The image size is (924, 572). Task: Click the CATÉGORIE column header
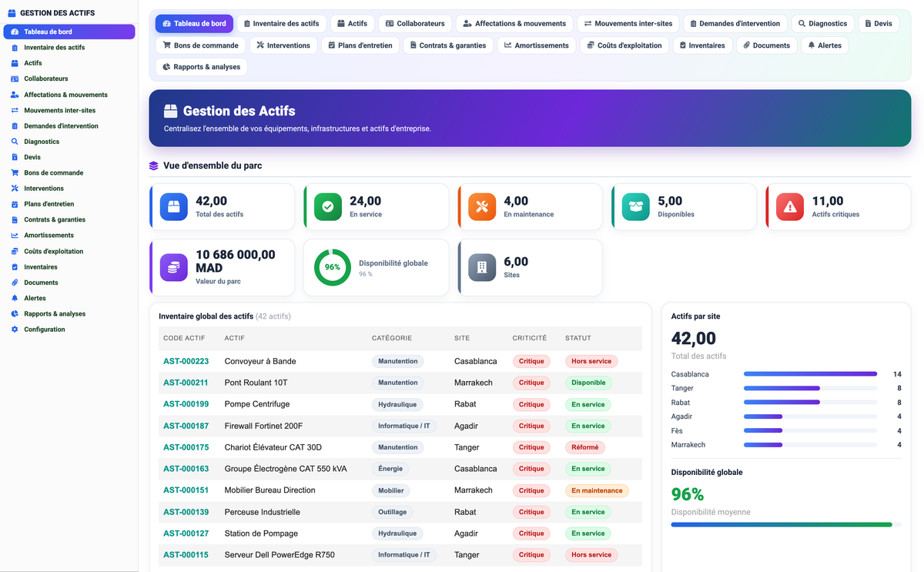coord(392,338)
